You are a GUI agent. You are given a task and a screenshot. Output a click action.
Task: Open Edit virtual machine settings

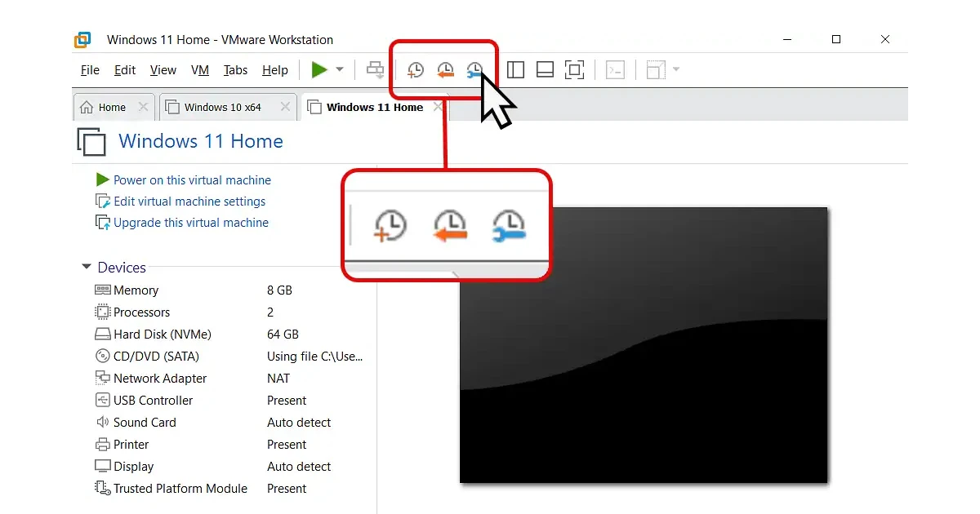point(189,201)
